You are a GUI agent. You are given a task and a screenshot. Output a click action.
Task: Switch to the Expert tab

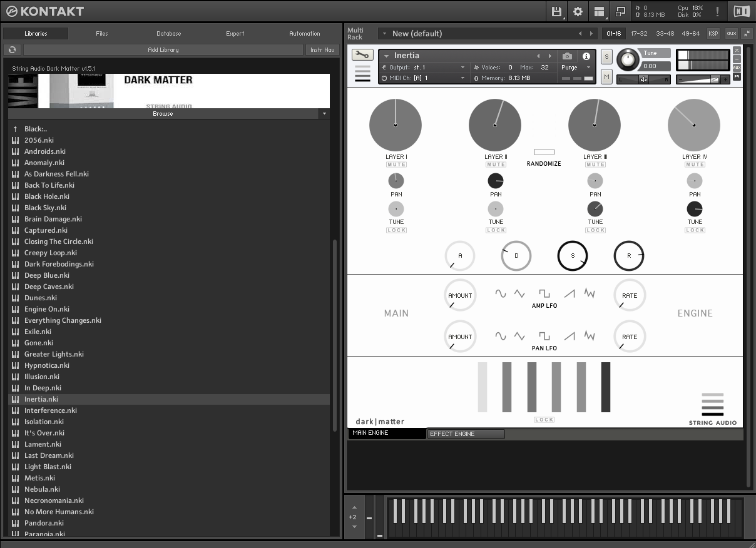click(x=235, y=34)
